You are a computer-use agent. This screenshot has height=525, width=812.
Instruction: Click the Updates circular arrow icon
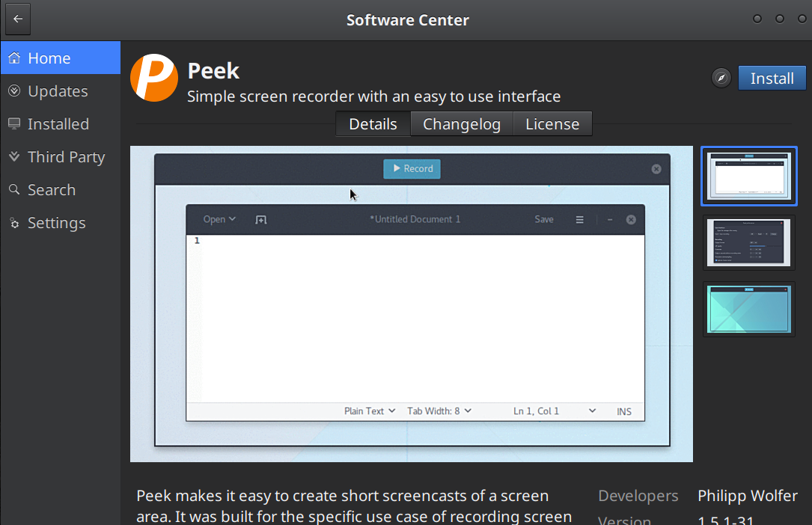(14, 90)
